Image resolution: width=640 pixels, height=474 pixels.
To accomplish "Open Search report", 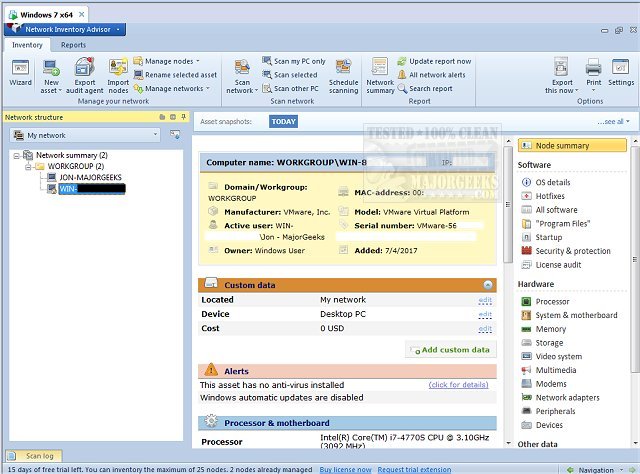I will pos(425,89).
